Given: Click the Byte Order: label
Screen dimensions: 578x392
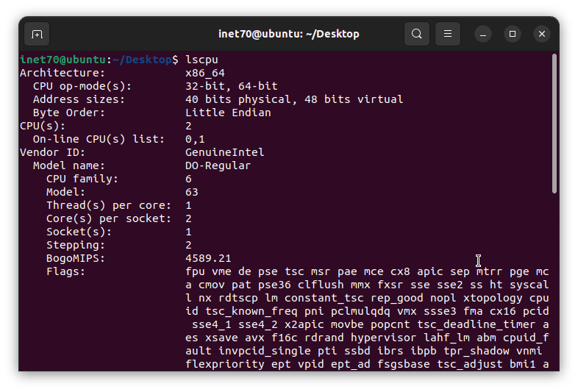Looking at the screenshot, I should coord(69,113).
